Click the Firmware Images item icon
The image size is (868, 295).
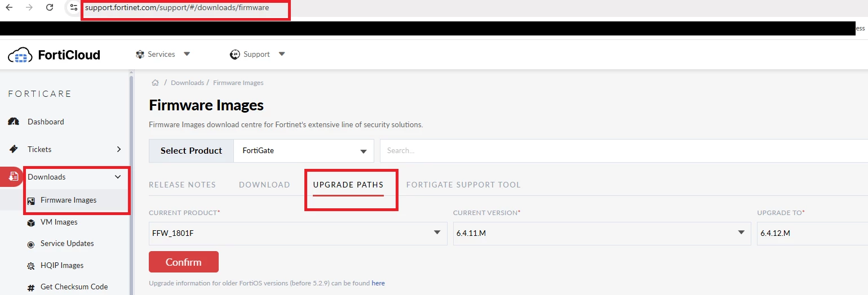coord(31,200)
